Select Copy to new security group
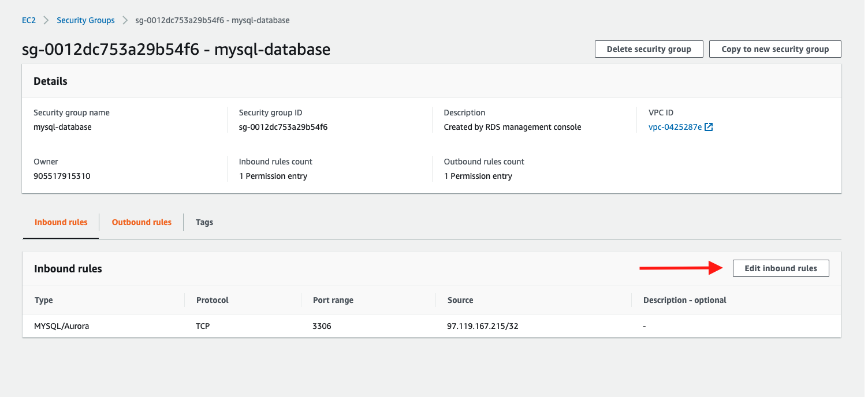This screenshot has width=868, height=397. pos(775,49)
